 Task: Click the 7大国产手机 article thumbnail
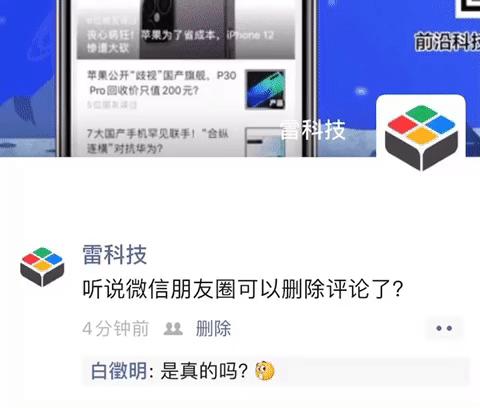tap(265, 142)
